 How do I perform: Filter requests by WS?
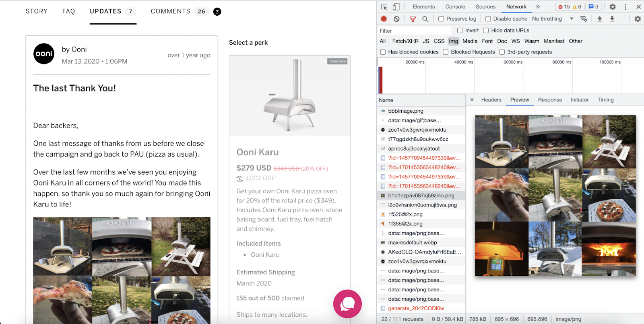tap(516, 41)
